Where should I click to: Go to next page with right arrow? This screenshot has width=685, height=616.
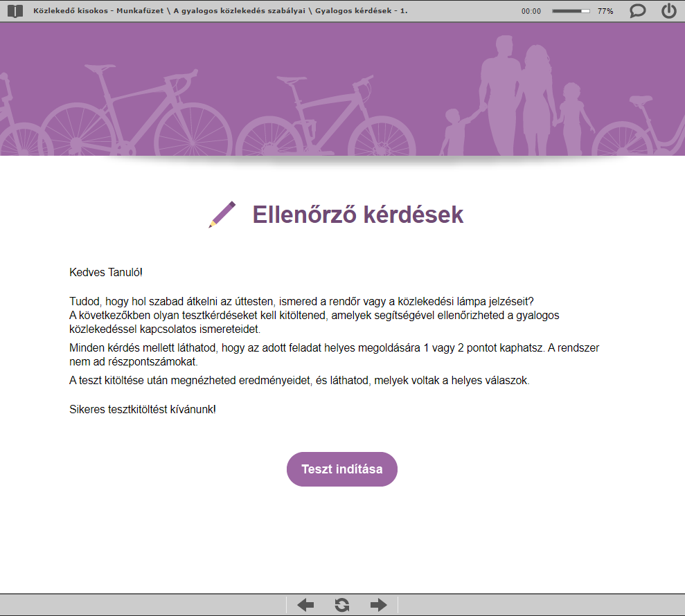[x=378, y=605]
